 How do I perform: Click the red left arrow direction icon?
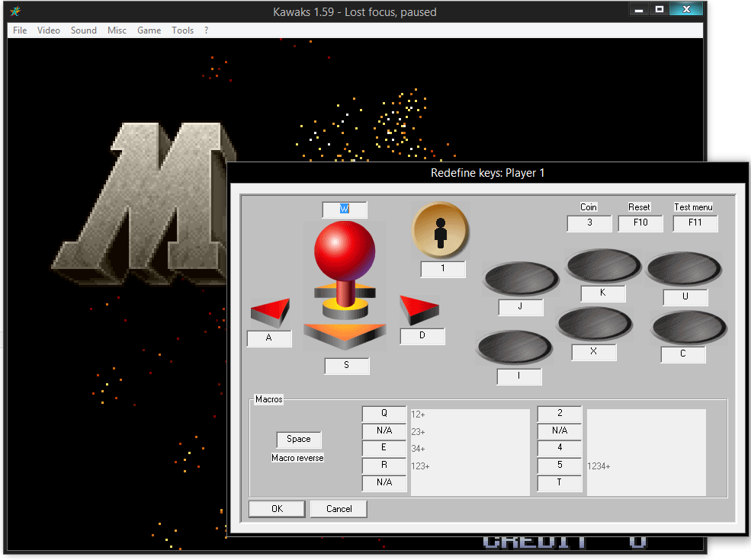[270, 312]
